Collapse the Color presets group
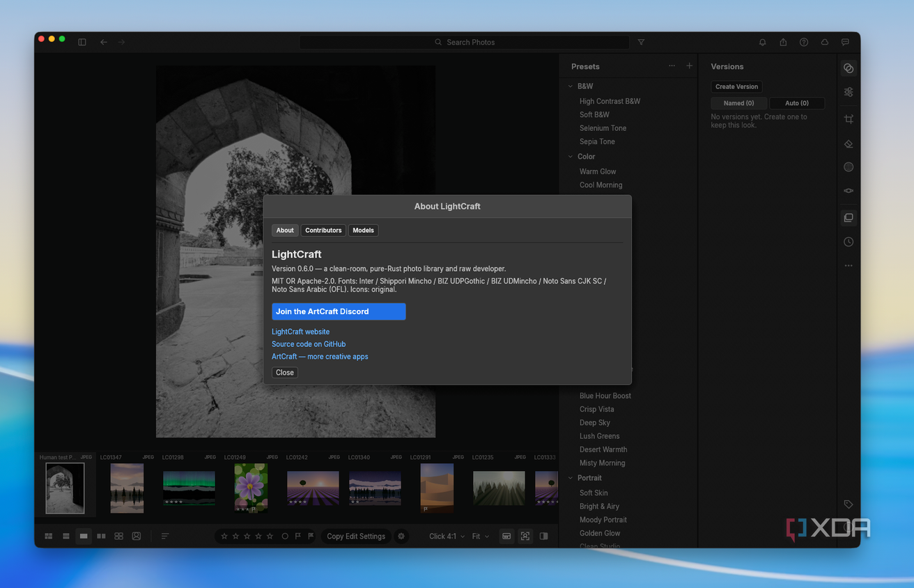The height and width of the screenshot is (588, 914). point(571,157)
